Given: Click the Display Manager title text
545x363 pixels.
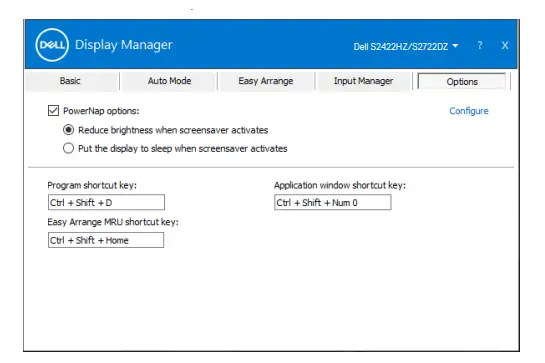Looking at the screenshot, I should (124, 45).
